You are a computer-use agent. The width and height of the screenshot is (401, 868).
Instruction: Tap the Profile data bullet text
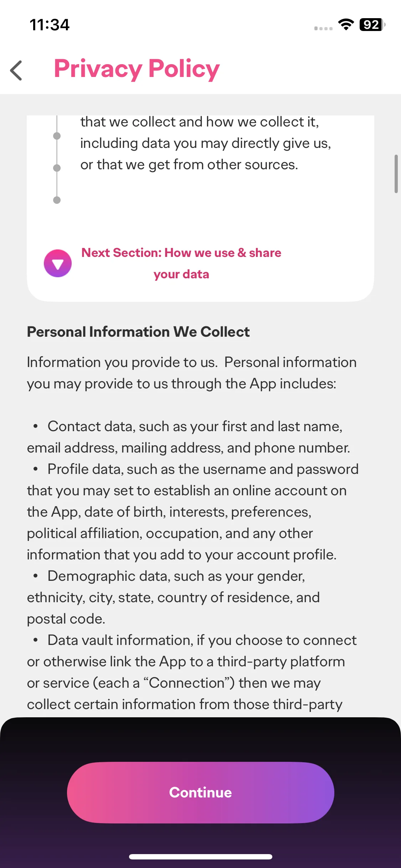point(193,512)
